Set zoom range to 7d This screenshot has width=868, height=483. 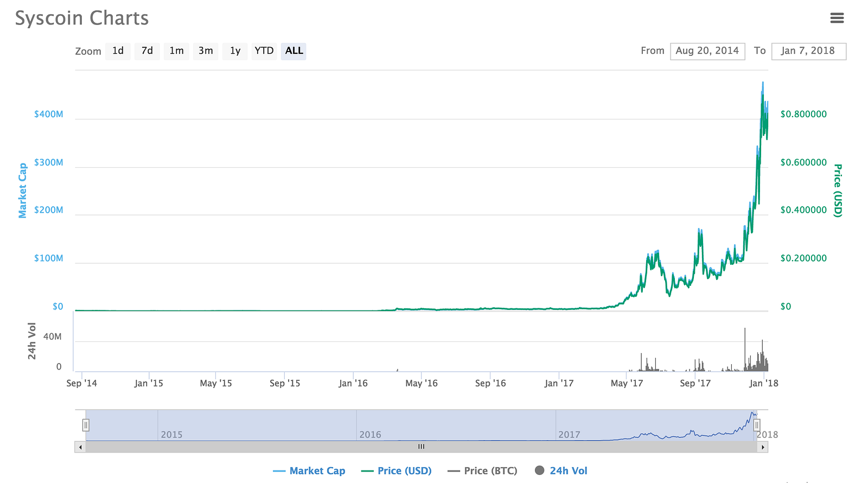pos(147,51)
